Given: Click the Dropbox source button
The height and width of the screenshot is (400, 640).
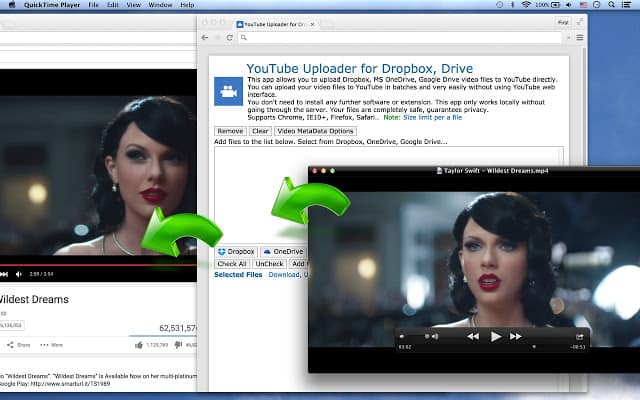Looking at the screenshot, I should click(x=236, y=251).
